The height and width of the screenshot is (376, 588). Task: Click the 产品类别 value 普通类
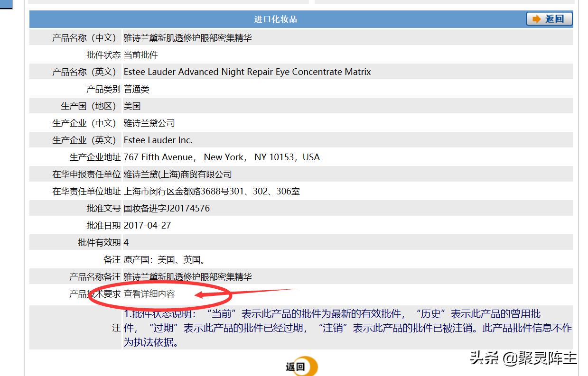click(x=136, y=89)
